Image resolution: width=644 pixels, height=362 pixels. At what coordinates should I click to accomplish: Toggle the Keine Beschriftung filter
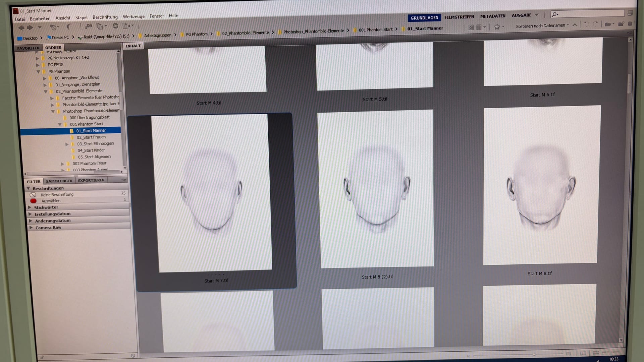point(57,195)
